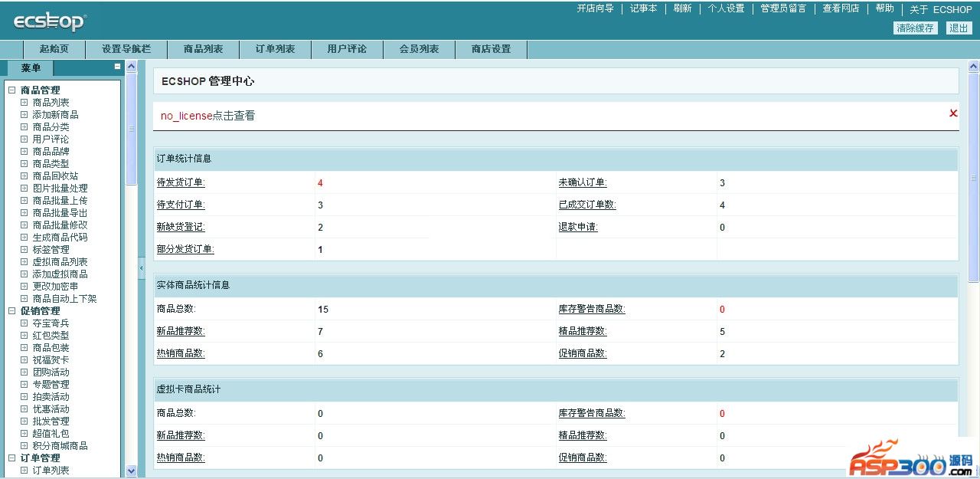Open 生成商品代码 in the sidebar
This screenshot has width=980, height=479.
pos(60,238)
